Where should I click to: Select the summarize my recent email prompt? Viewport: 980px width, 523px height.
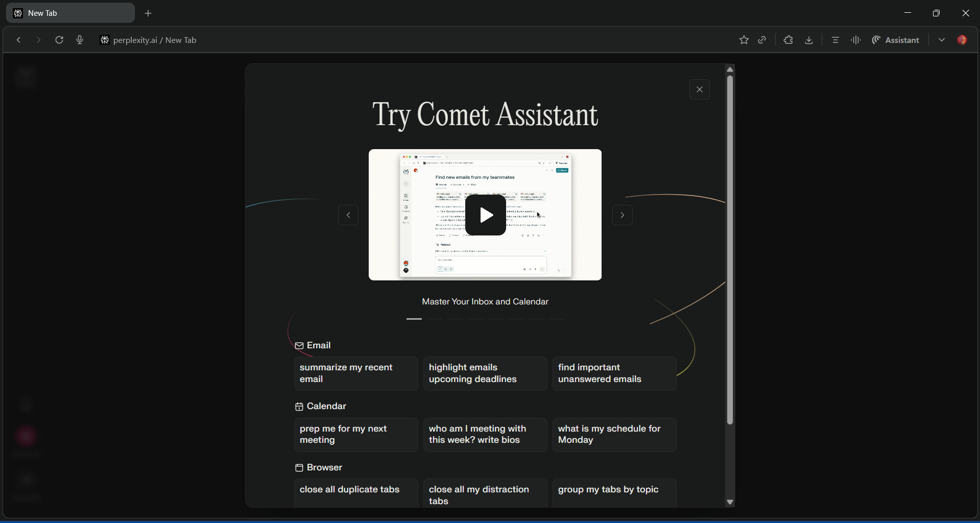coord(356,373)
